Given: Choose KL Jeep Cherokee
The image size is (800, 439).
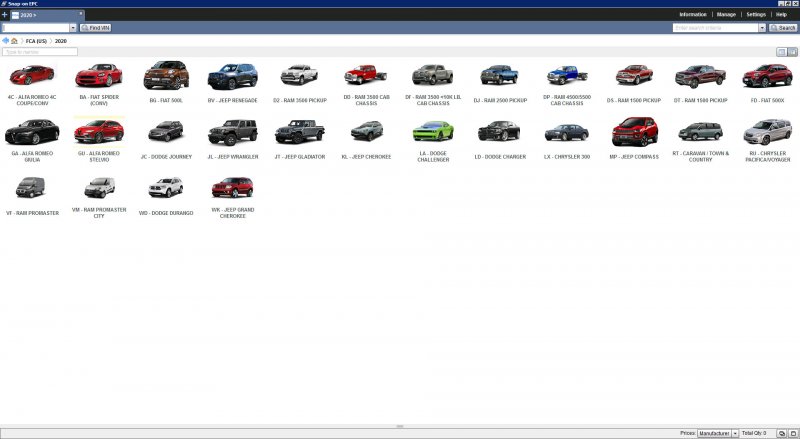Looking at the screenshot, I should click(366, 138).
